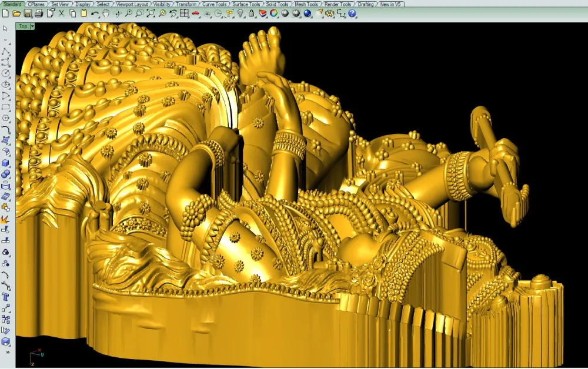This screenshot has width=588, height=369.
Task: Open the Select tab
Action: pos(103,4)
